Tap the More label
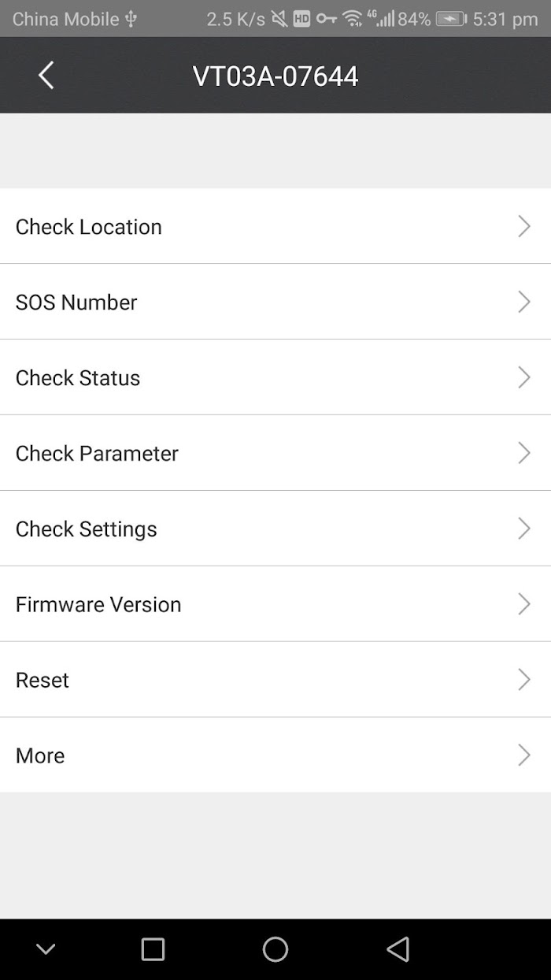This screenshot has height=980, width=551. click(40, 755)
